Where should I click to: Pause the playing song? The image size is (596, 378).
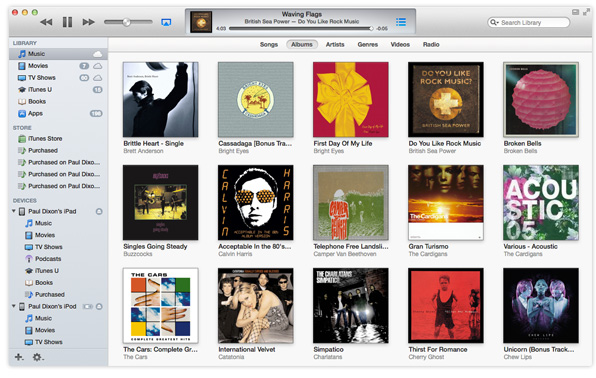point(67,22)
